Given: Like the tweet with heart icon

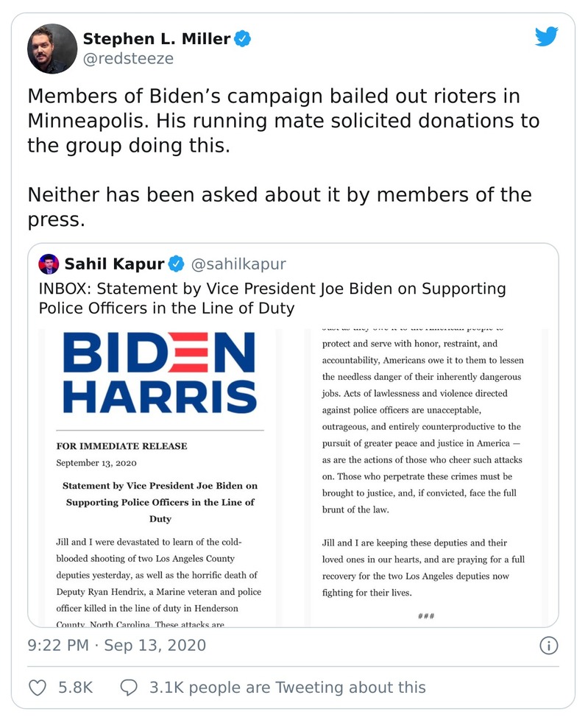Looking at the screenshot, I should [x=37, y=688].
